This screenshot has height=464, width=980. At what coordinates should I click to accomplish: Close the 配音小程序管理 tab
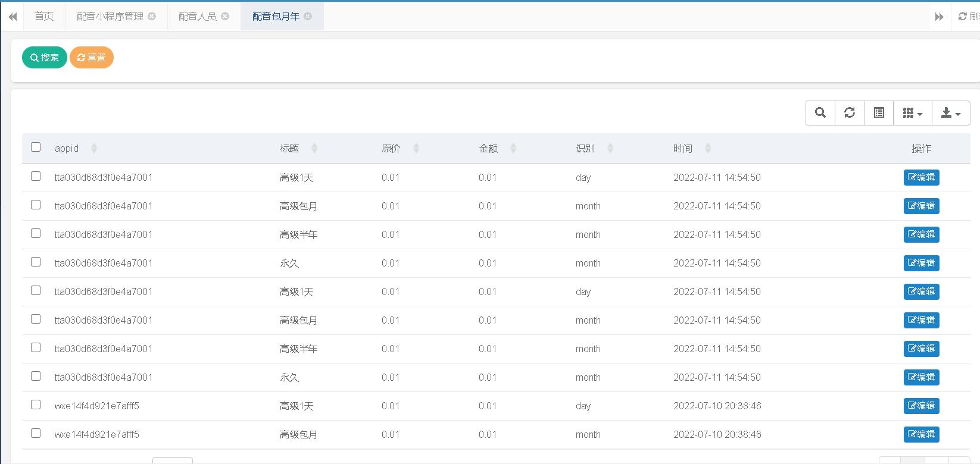coord(152,17)
